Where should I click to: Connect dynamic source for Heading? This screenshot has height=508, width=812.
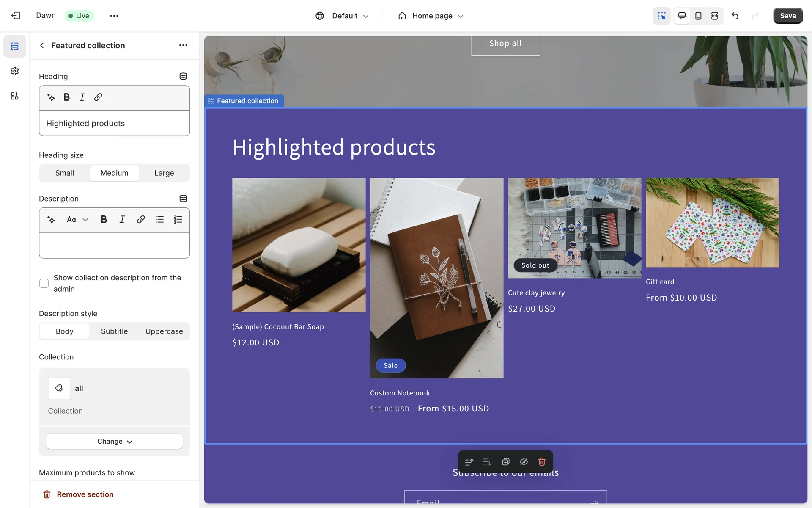183,76
